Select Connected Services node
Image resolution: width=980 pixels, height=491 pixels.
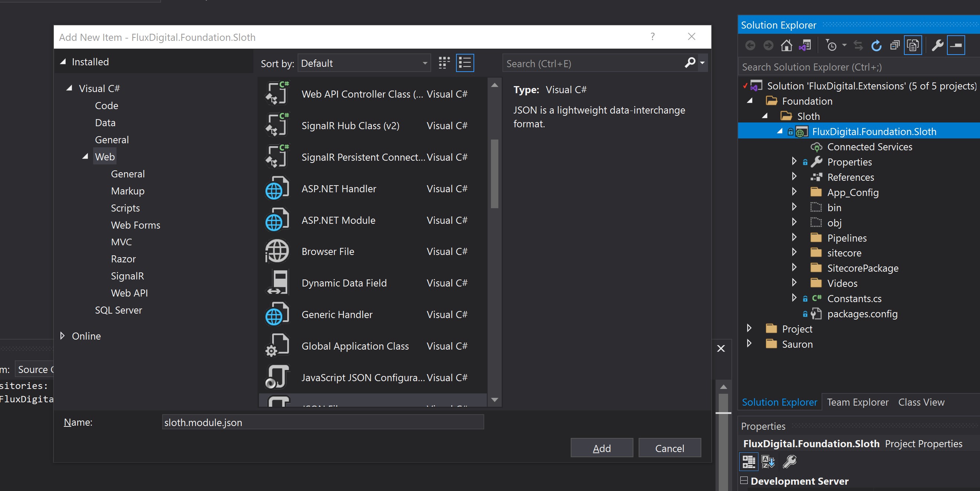tap(869, 147)
